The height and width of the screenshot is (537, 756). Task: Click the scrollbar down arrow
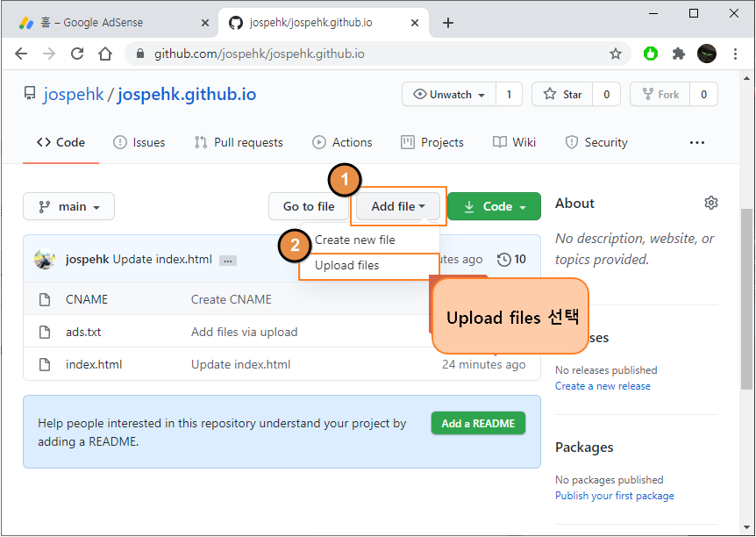[746, 528]
